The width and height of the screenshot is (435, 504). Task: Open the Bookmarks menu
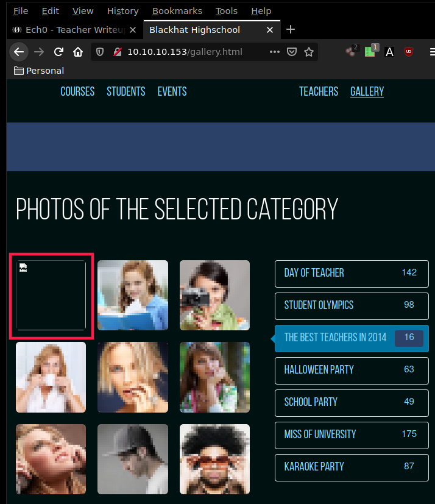(177, 11)
